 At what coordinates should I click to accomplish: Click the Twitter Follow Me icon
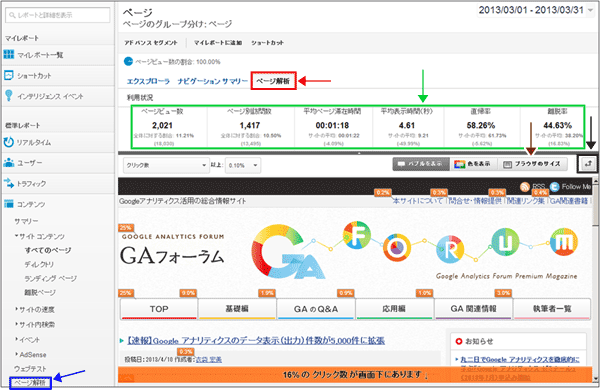click(554, 187)
